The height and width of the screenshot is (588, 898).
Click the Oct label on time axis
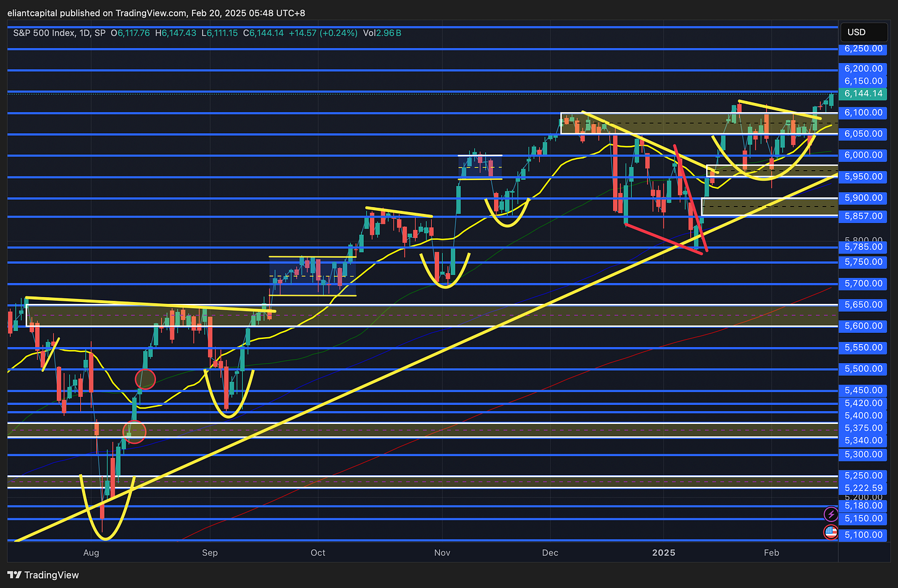[x=318, y=552]
